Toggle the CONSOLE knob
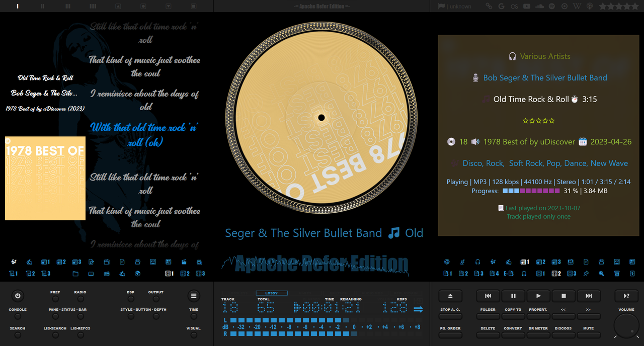644x346 pixels. [18, 316]
